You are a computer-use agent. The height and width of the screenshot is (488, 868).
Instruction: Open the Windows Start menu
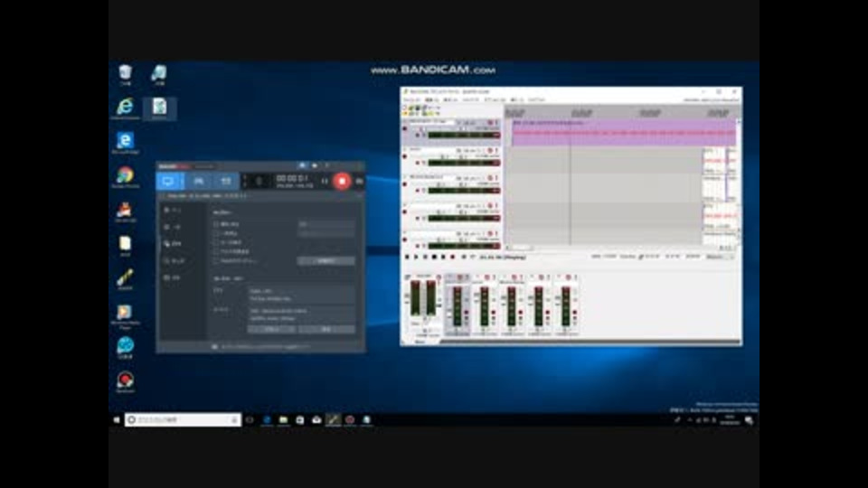pos(117,420)
